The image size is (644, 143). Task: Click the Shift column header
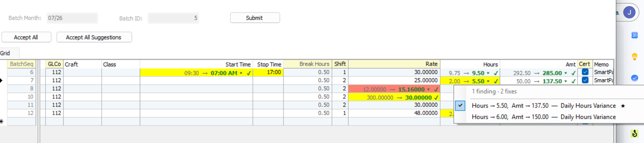tap(340, 64)
